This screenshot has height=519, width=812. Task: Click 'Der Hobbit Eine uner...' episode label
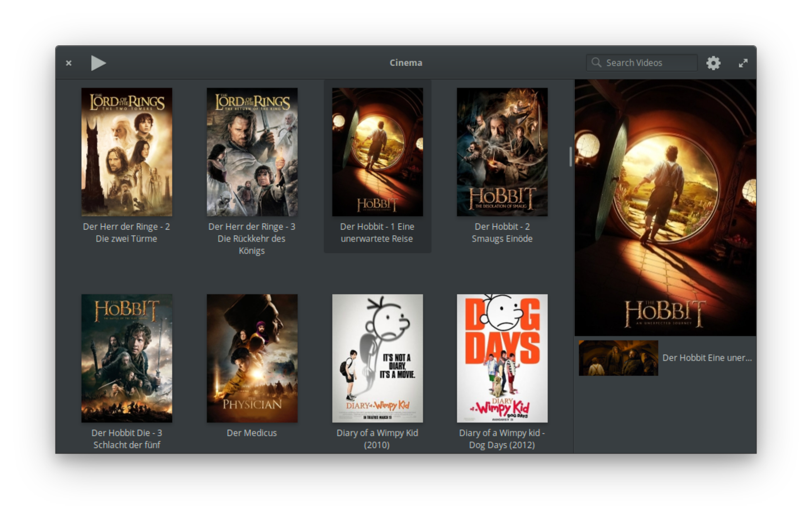pyautogui.click(x=707, y=358)
